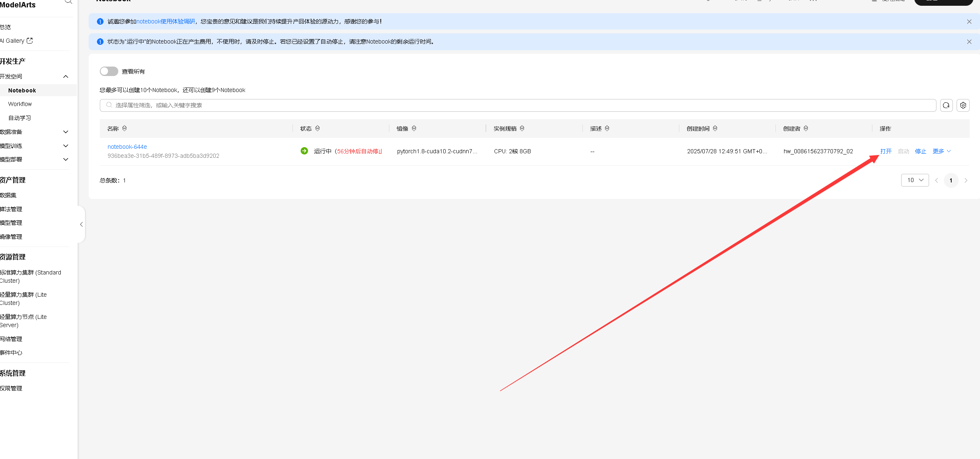Click the refresh list icon
Screen dimensions: 980x459
pos(946,106)
